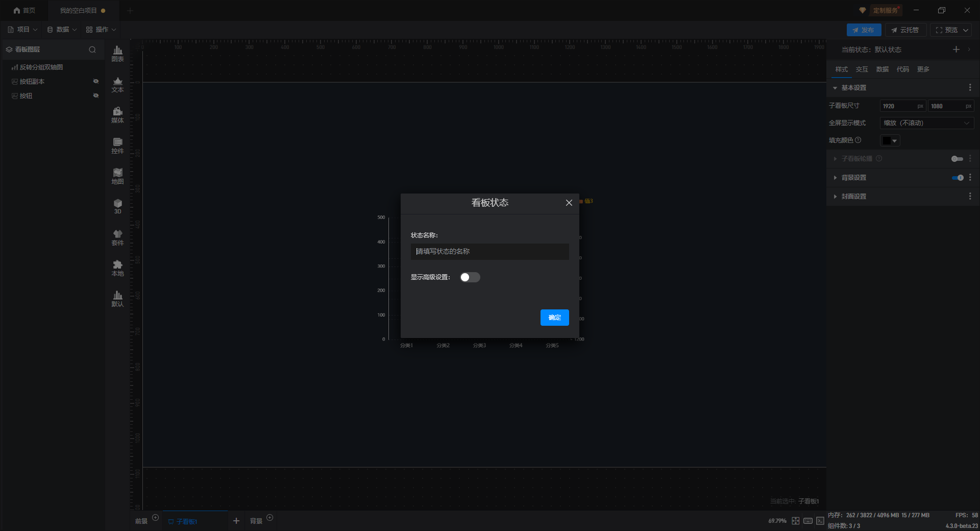The height and width of the screenshot is (531, 980).
Task: Click the 确定 button in dialog
Action: pyautogui.click(x=554, y=318)
